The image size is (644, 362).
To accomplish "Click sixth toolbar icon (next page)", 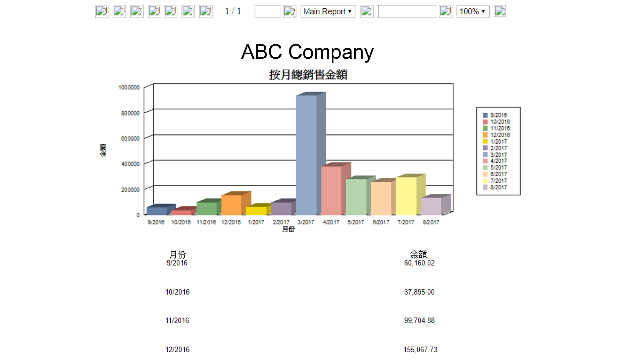I will click(x=188, y=11).
